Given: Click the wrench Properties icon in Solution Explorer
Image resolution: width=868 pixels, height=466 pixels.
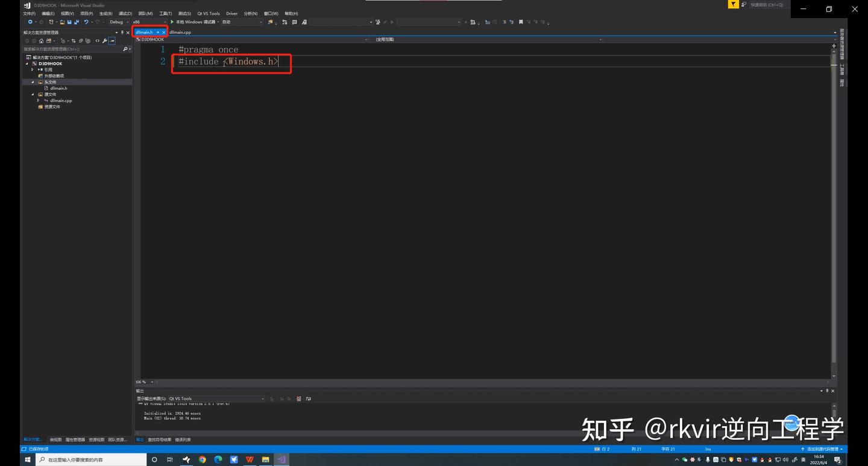Looking at the screenshot, I should 105,40.
